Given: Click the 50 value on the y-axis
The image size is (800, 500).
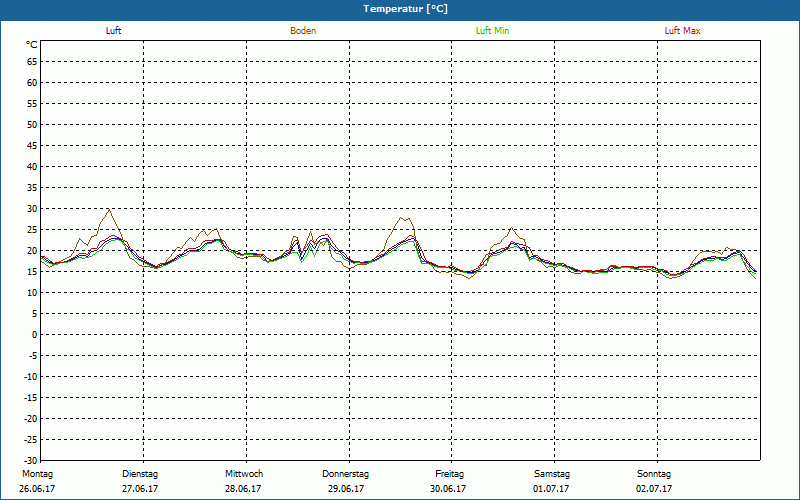Looking at the screenshot, I should point(32,124).
